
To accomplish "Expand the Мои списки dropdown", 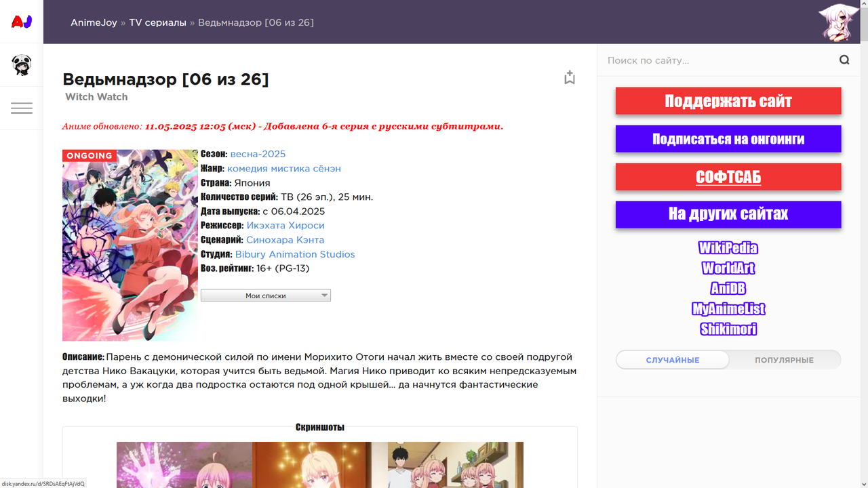I will point(265,296).
